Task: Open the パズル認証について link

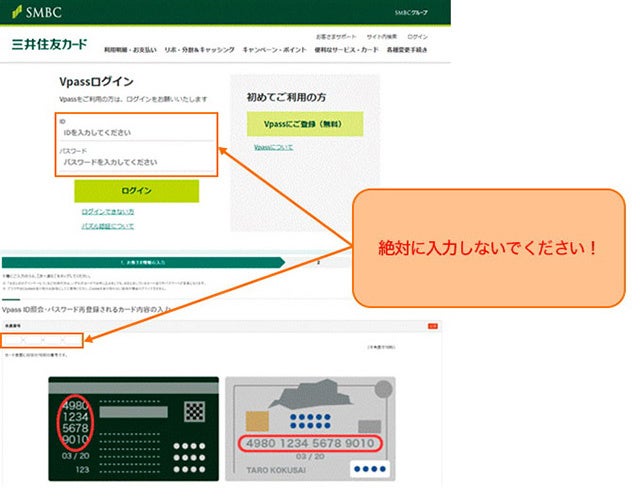Action: pyautogui.click(x=108, y=226)
